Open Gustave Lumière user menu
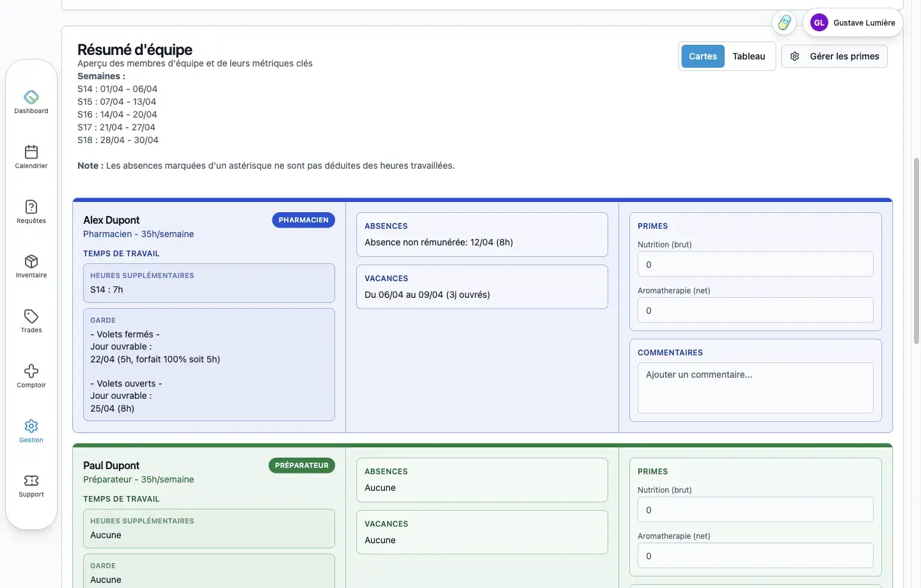 (x=853, y=23)
